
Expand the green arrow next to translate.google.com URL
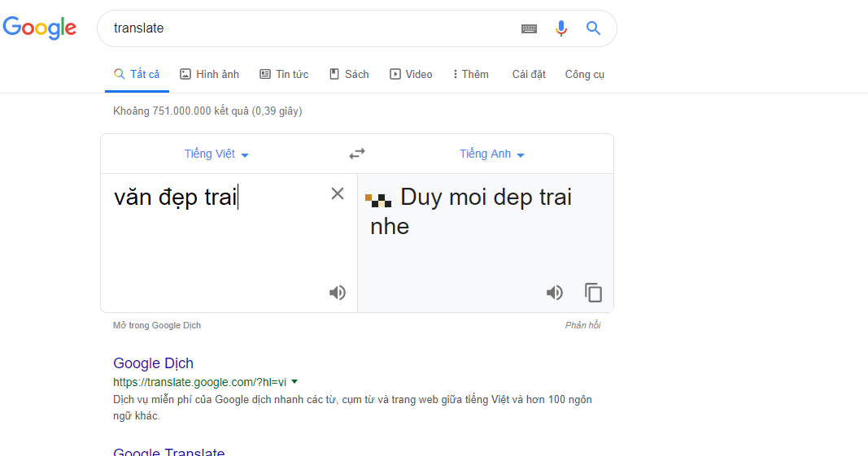tap(294, 381)
